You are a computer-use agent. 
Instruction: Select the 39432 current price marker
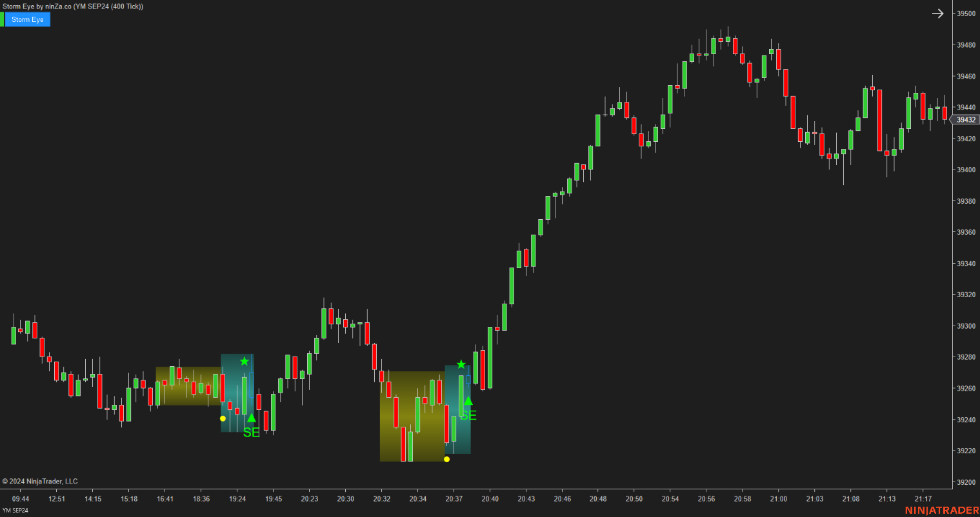coord(965,119)
